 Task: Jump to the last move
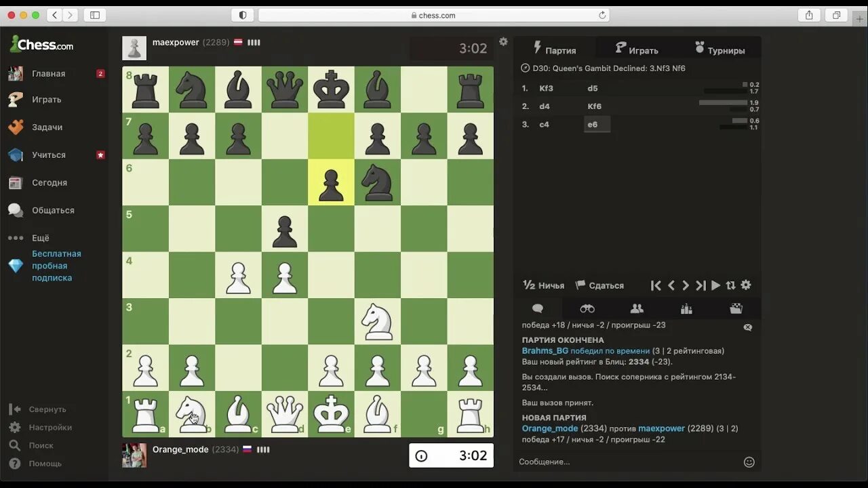point(701,285)
